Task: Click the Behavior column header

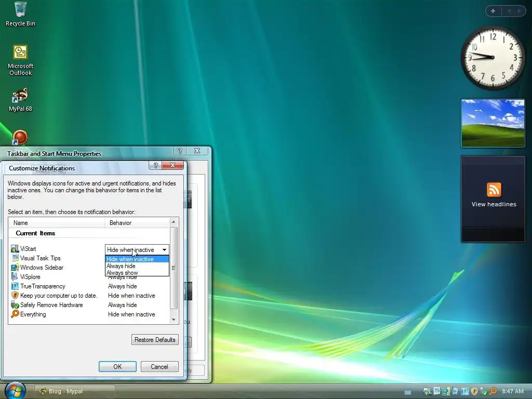Action: 137,223
